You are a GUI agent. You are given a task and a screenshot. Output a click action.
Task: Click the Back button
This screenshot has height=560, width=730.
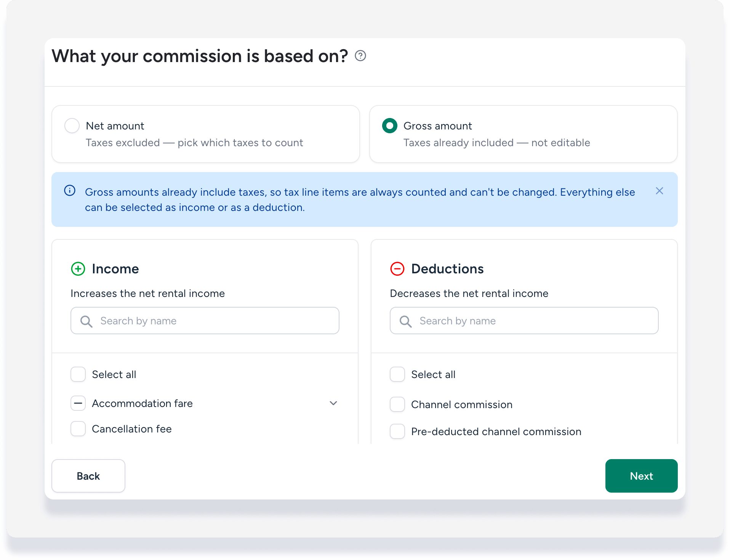88,476
